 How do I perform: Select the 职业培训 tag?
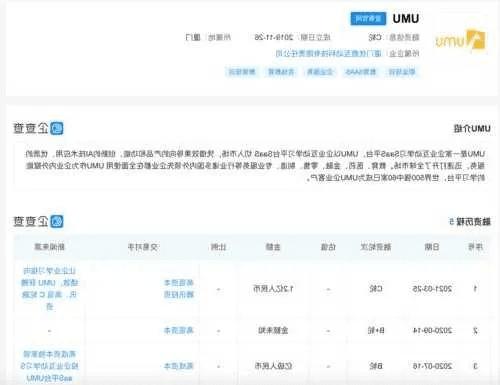(402, 72)
